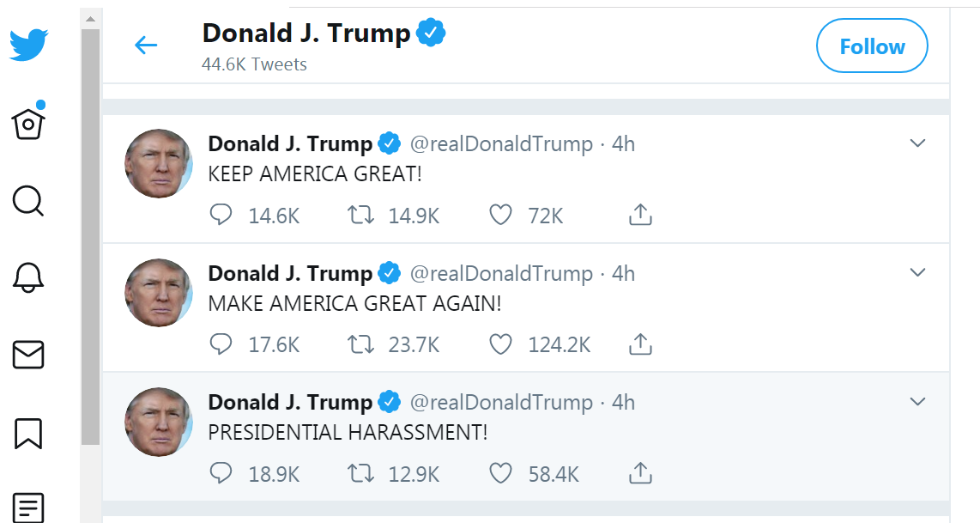Click the Twitter bird logo
The height and width of the screenshot is (523, 980).
click(x=29, y=46)
